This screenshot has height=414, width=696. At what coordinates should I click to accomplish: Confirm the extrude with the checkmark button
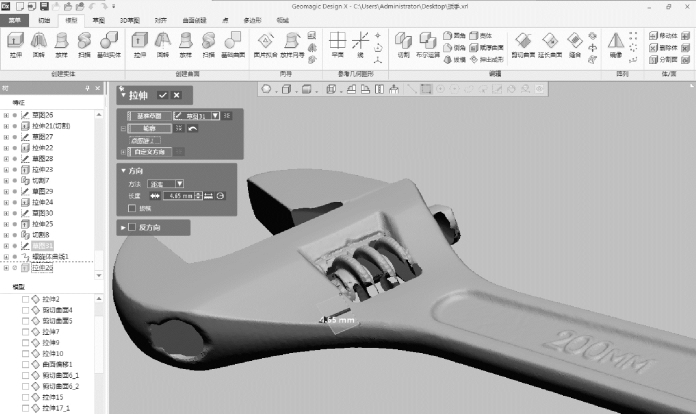(161, 95)
